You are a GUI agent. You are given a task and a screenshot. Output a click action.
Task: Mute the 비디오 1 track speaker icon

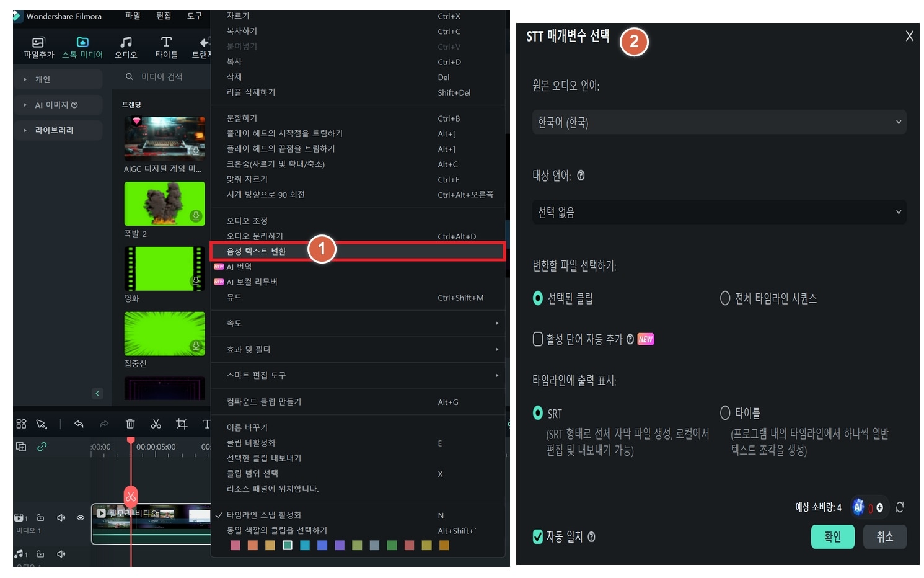pos(61,518)
